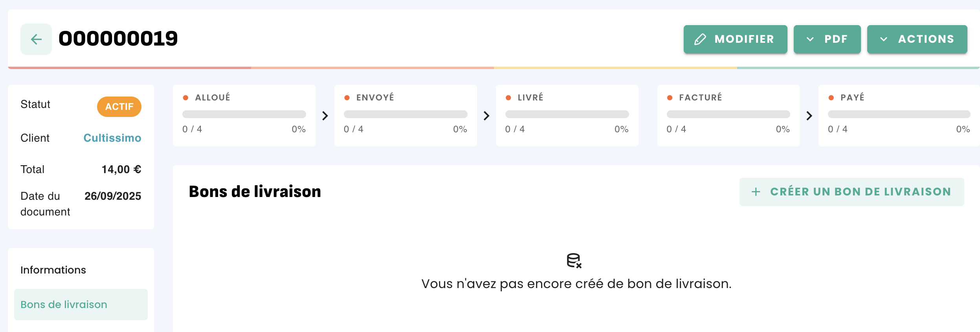Screen dimensions: 980x332
Task: Click the empty database icon
Action: (x=574, y=261)
